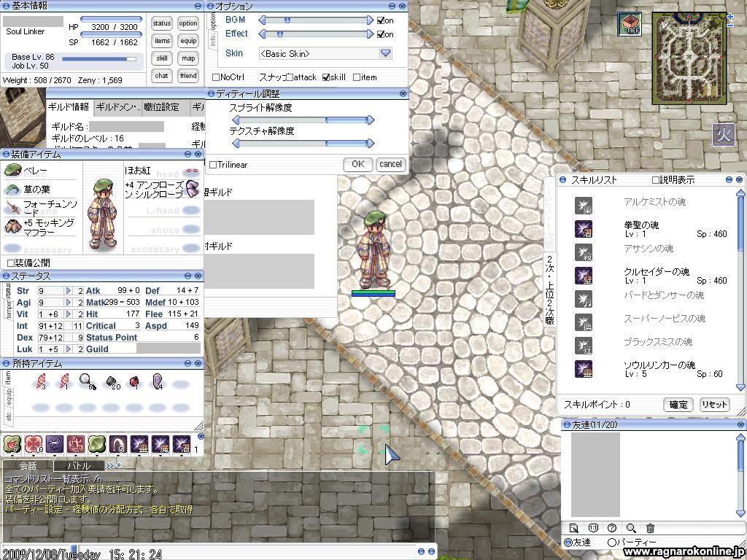Select the 2次・上位2次職 skill tab
Image resolution: width=747 pixels, height=560 pixels.
coord(549,290)
